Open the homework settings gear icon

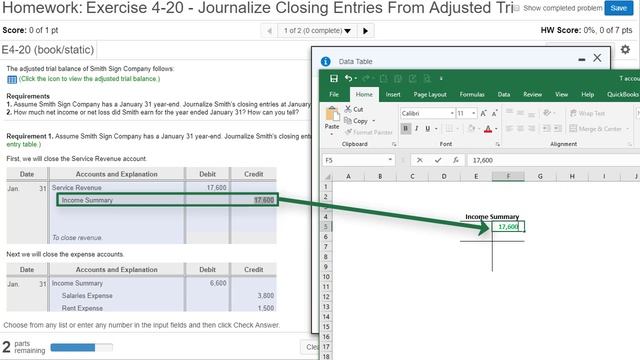(x=625, y=49)
